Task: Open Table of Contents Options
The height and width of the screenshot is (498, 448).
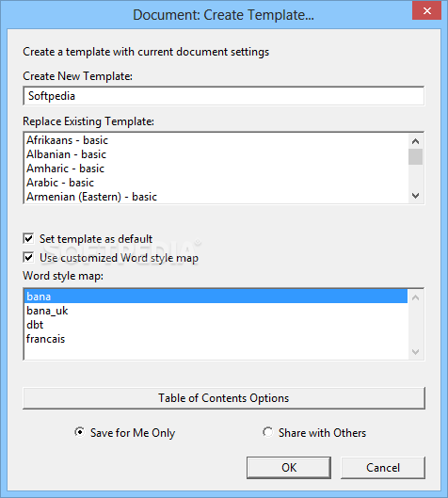Action: (x=224, y=398)
